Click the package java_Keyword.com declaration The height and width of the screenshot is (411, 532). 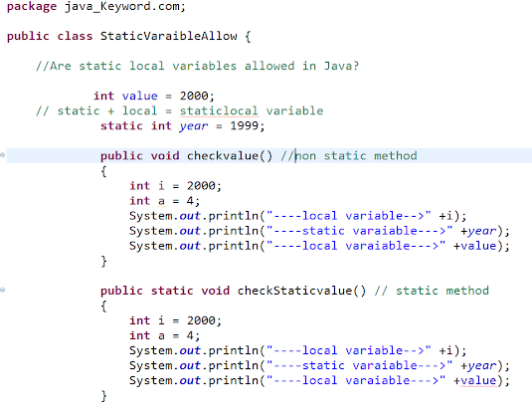pos(96,7)
